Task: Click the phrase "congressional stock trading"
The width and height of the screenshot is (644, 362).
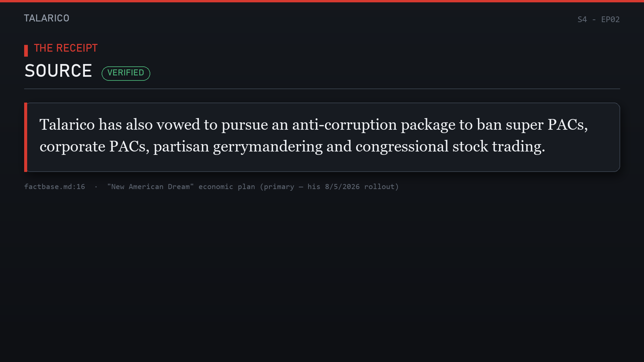Action: pyautogui.click(x=450, y=147)
